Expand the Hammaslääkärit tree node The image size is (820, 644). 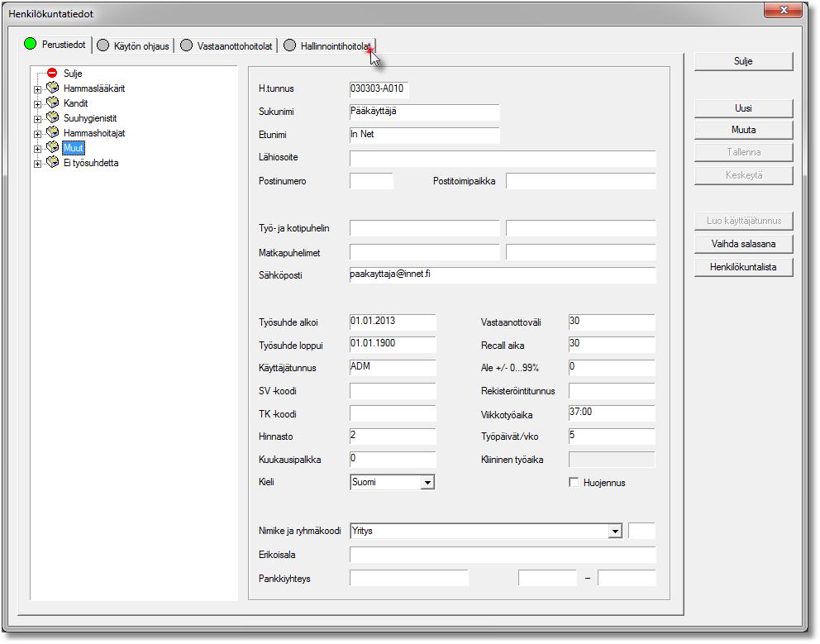(38, 89)
